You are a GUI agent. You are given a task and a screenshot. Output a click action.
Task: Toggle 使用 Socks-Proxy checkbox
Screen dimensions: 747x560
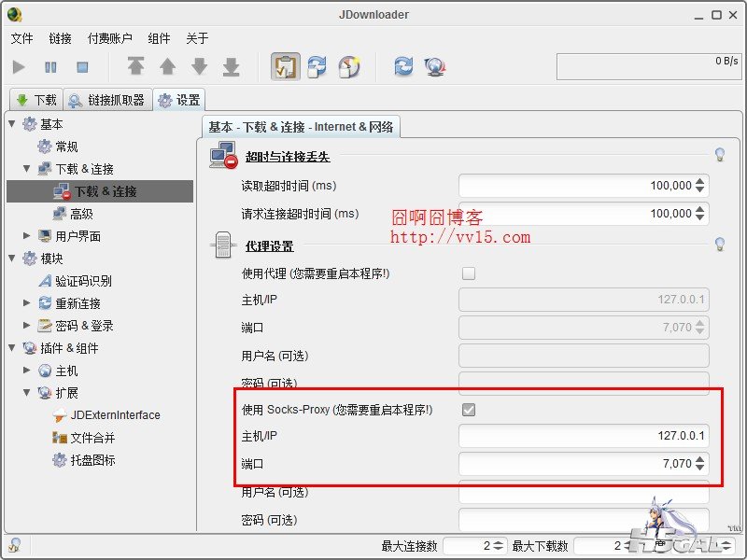click(469, 410)
